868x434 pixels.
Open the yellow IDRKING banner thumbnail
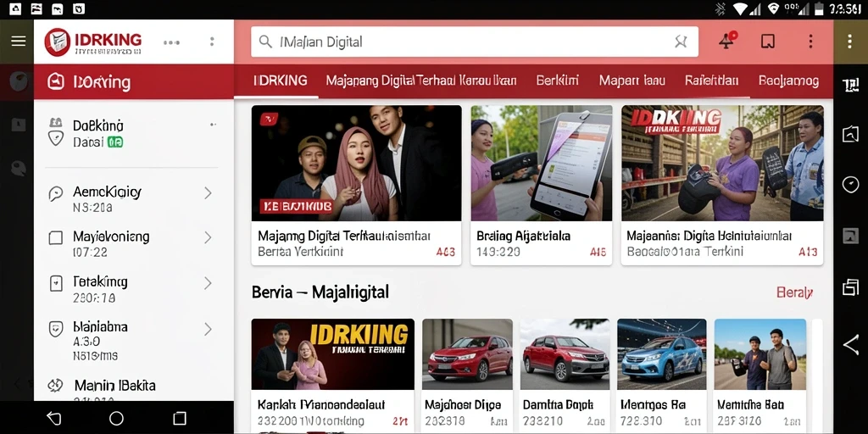(332, 354)
